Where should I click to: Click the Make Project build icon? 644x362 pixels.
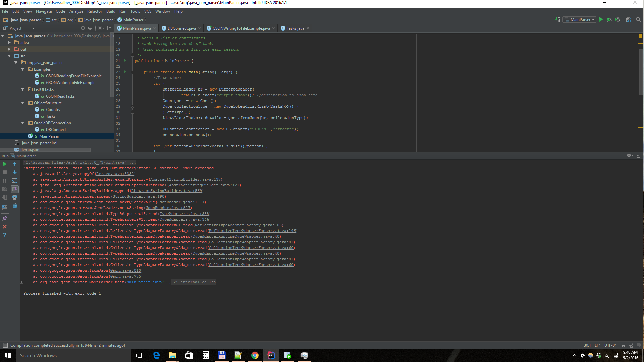557,20
